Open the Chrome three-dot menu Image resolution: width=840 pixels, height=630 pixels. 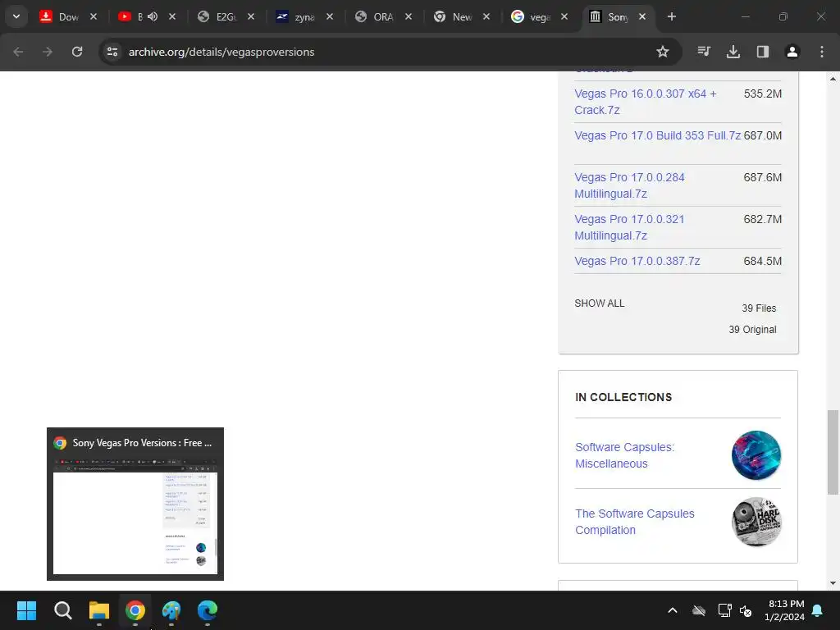tap(822, 52)
